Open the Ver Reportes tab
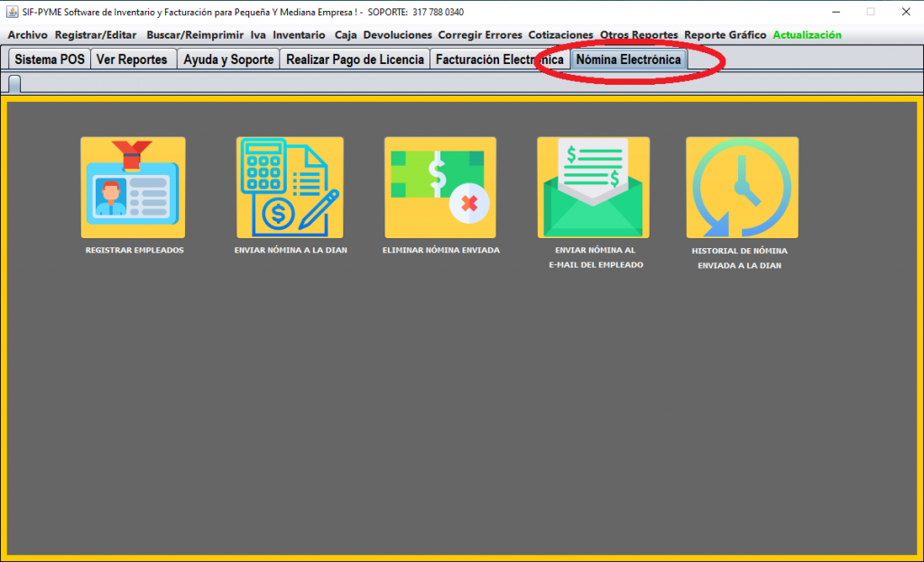The height and width of the screenshot is (562, 924). 132,60
